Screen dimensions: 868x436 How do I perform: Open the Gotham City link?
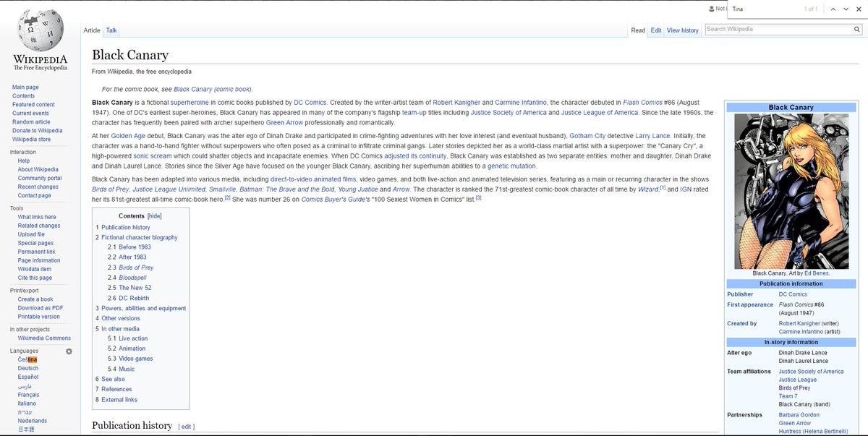coord(587,136)
